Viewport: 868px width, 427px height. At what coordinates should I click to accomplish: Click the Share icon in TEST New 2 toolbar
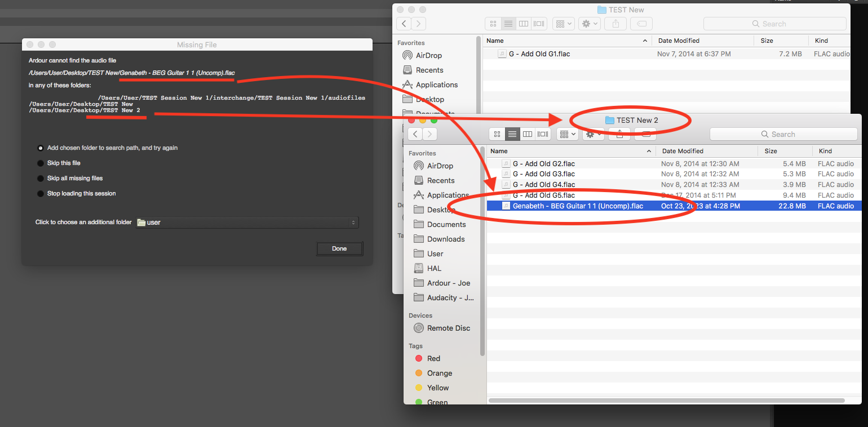point(619,134)
